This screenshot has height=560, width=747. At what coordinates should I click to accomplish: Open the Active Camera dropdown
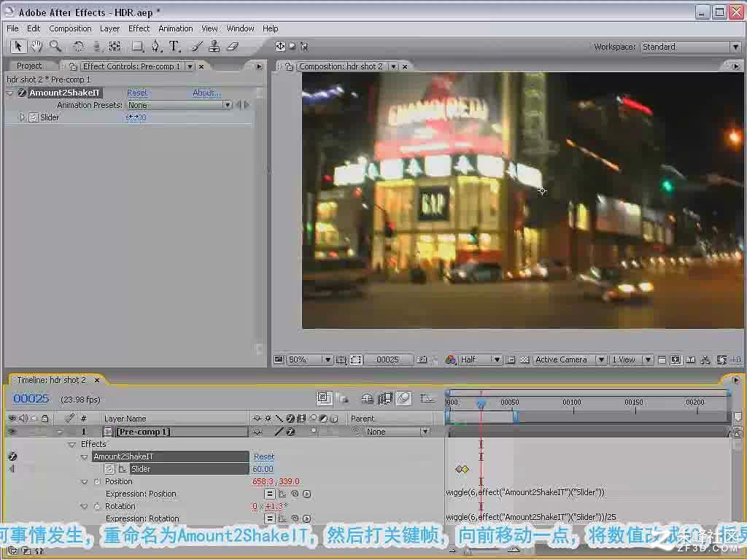[569, 360]
